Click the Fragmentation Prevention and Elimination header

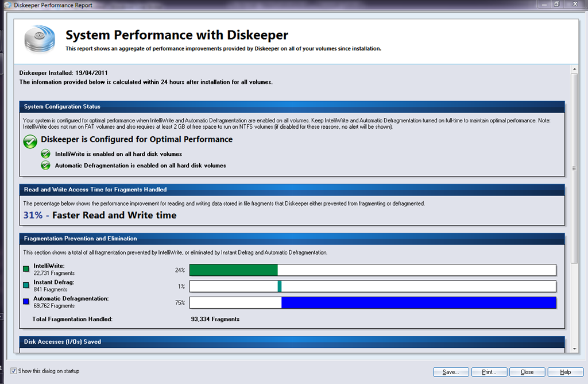coord(292,239)
